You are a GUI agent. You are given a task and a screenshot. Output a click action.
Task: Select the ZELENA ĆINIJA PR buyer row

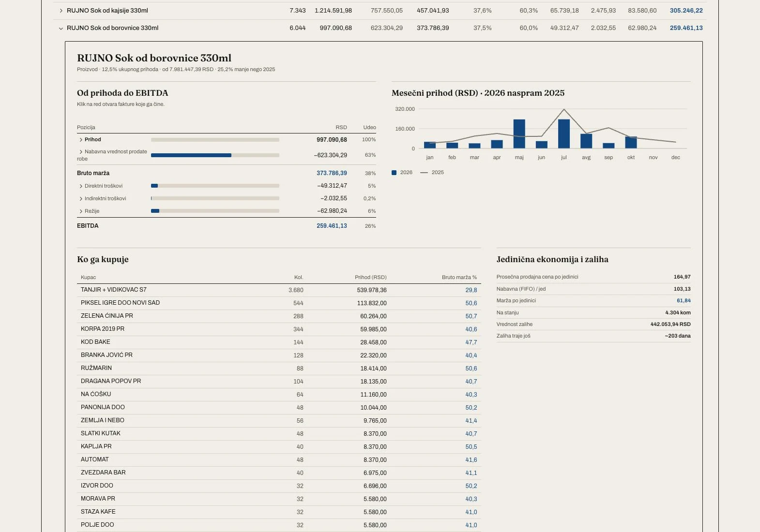pos(279,316)
